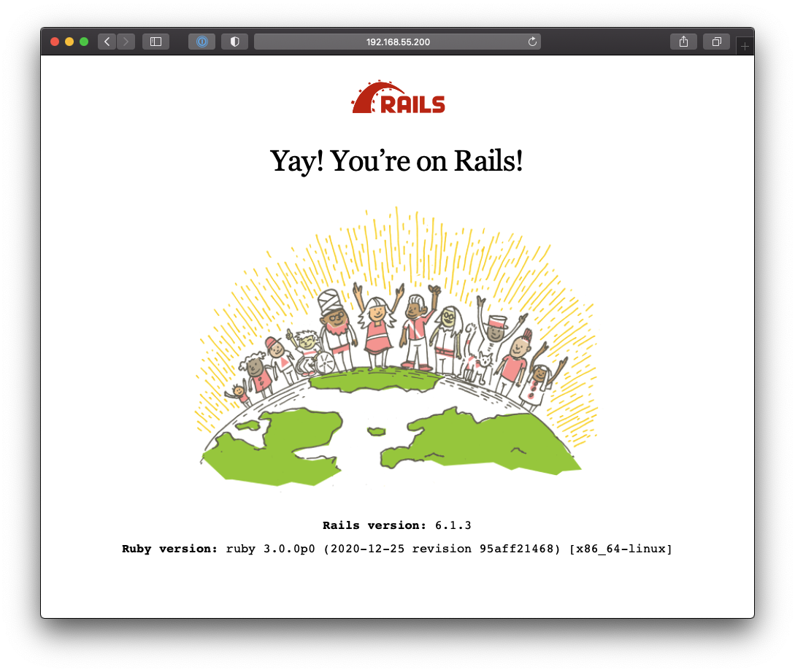Screen dimensions: 795x672
Task: Open the 1Password extension icon
Action: point(201,42)
